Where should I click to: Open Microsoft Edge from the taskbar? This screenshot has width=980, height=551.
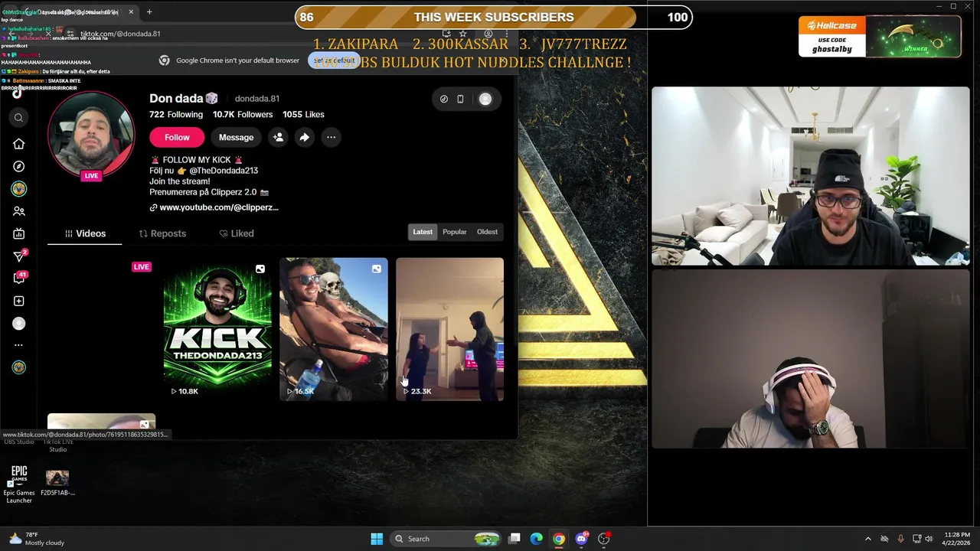tap(537, 539)
